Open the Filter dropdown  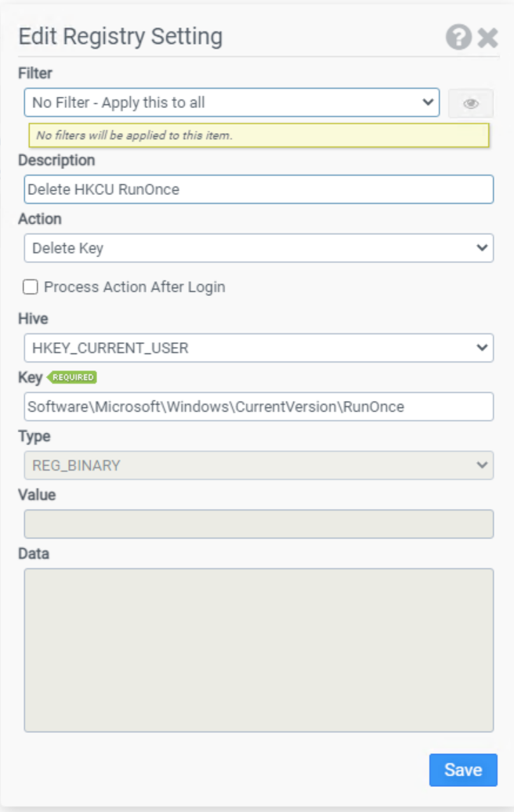[232, 103]
